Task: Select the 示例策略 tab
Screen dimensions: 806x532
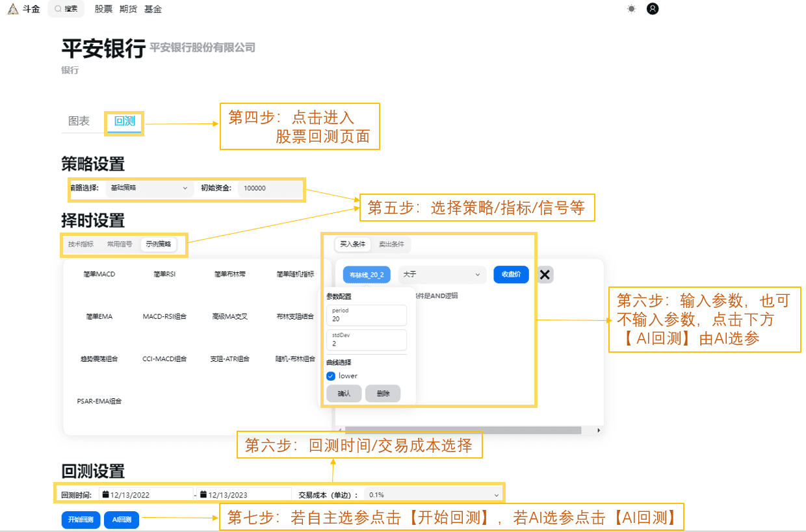Action: [x=159, y=244]
